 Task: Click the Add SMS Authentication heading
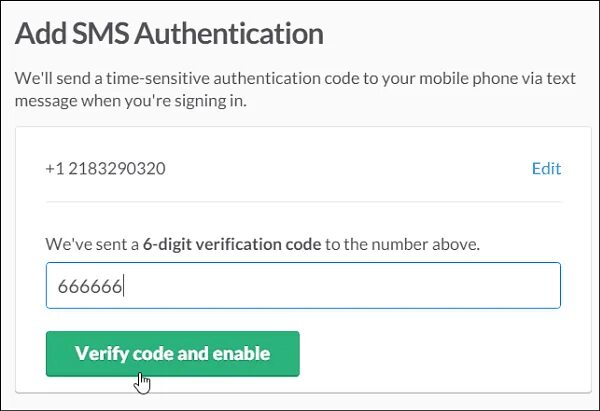coord(169,33)
